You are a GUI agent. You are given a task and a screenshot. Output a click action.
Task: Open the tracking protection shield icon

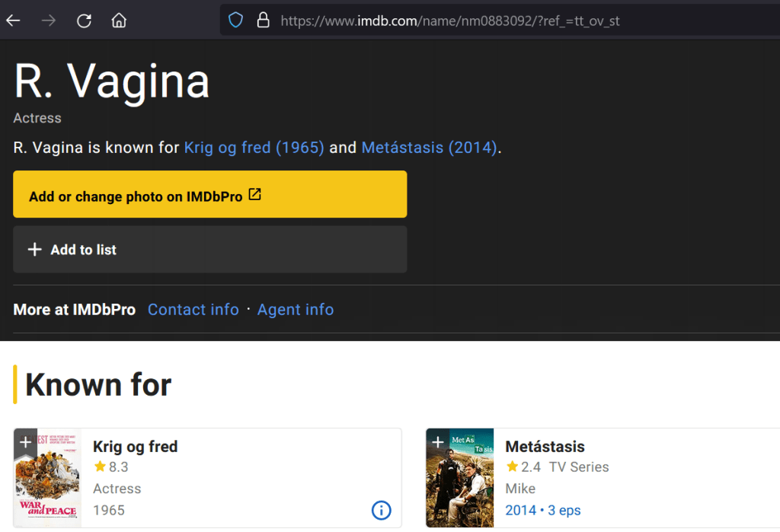[x=236, y=21]
